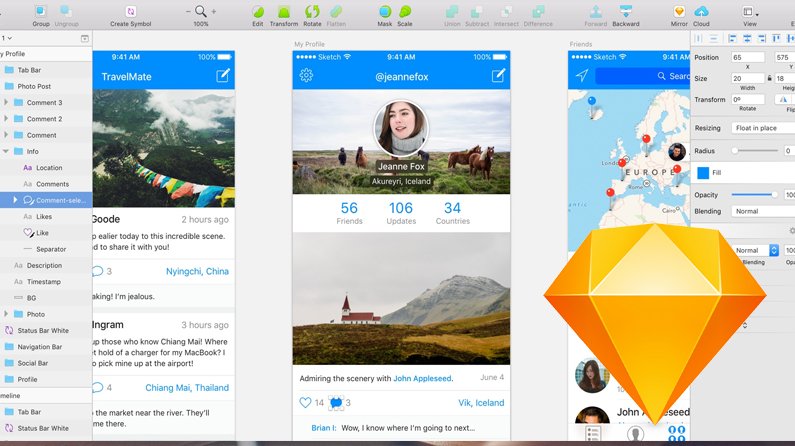Click the heart icon beside 14
795x446 pixels.
point(305,402)
